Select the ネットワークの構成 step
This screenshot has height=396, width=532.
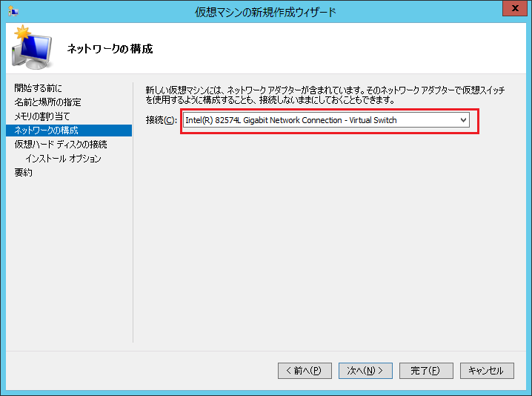coord(69,131)
